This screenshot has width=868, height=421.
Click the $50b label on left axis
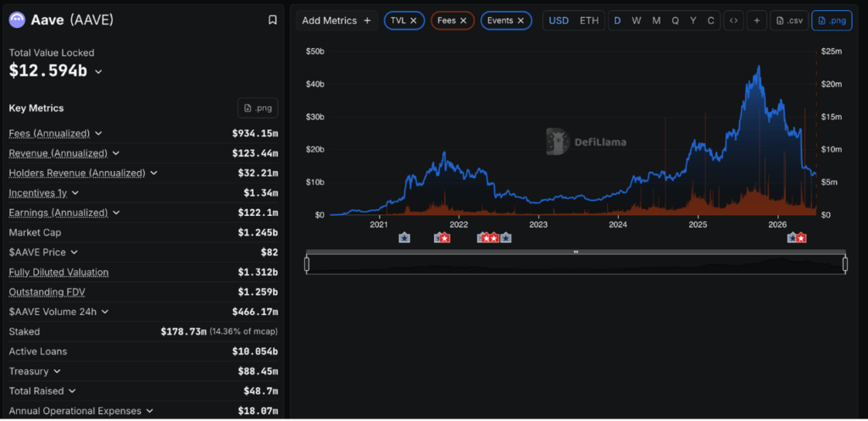pyautogui.click(x=315, y=52)
